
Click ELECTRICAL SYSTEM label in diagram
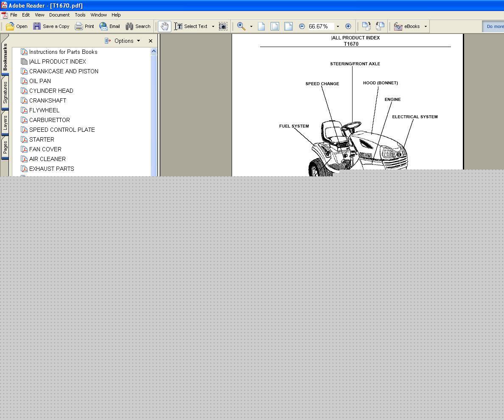click(414, 117)
